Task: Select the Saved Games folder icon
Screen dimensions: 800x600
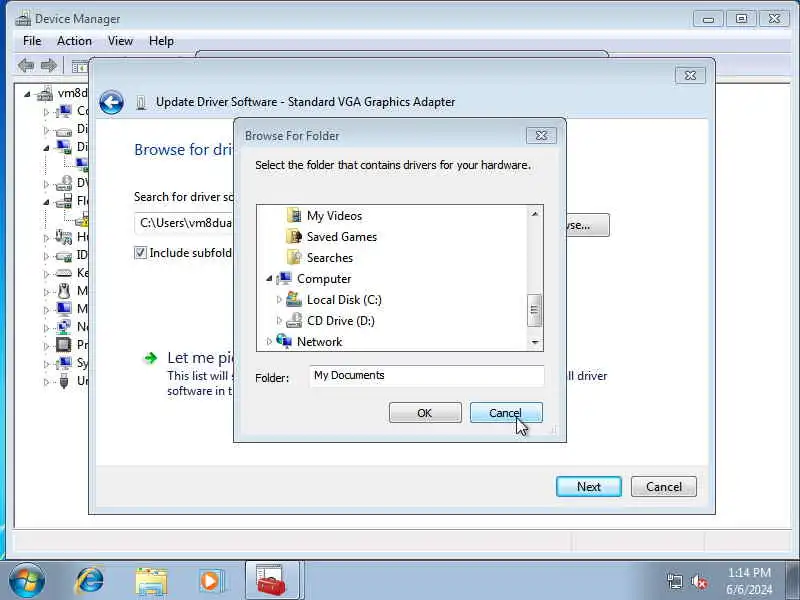Action: 294,236
